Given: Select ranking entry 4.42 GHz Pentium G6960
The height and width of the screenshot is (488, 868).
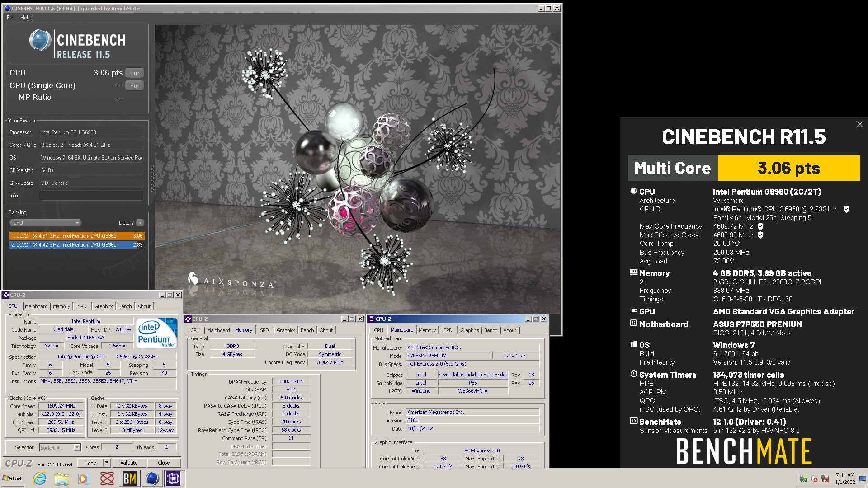Looking at the screenshot, I should click(77, 245).
